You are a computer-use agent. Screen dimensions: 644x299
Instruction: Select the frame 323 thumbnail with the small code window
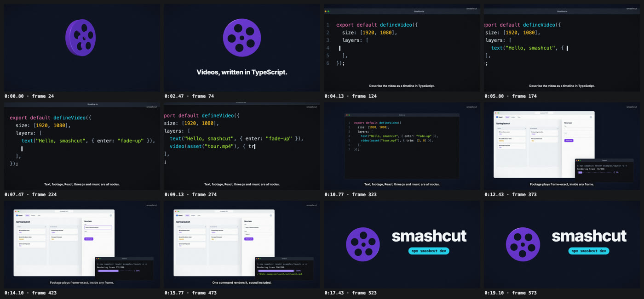(x=402, y=146)
